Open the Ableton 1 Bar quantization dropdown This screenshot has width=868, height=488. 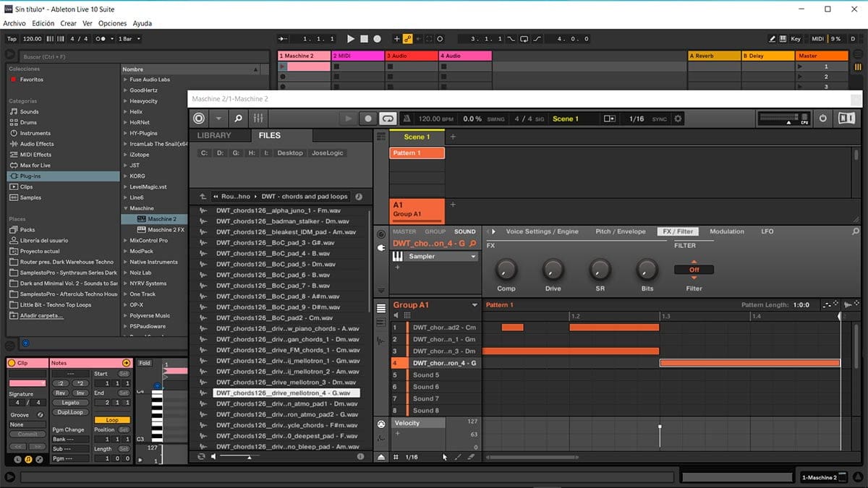point(129,39)
